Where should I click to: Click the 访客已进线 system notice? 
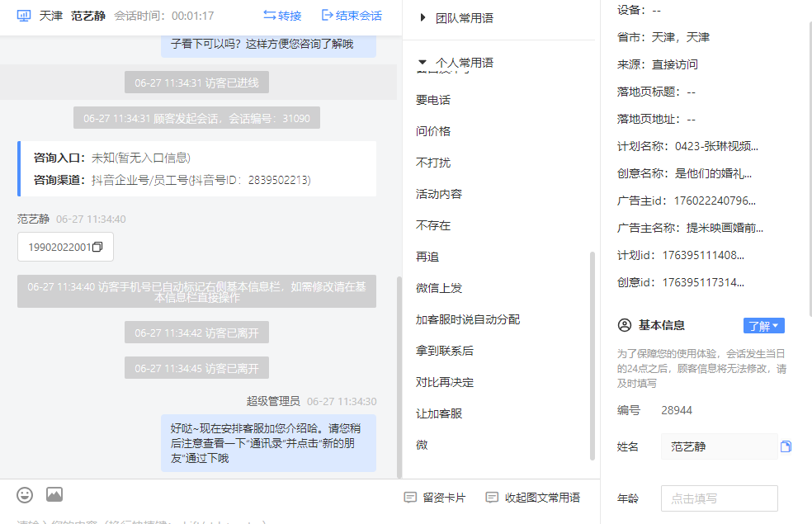click(x=196, y=83)
